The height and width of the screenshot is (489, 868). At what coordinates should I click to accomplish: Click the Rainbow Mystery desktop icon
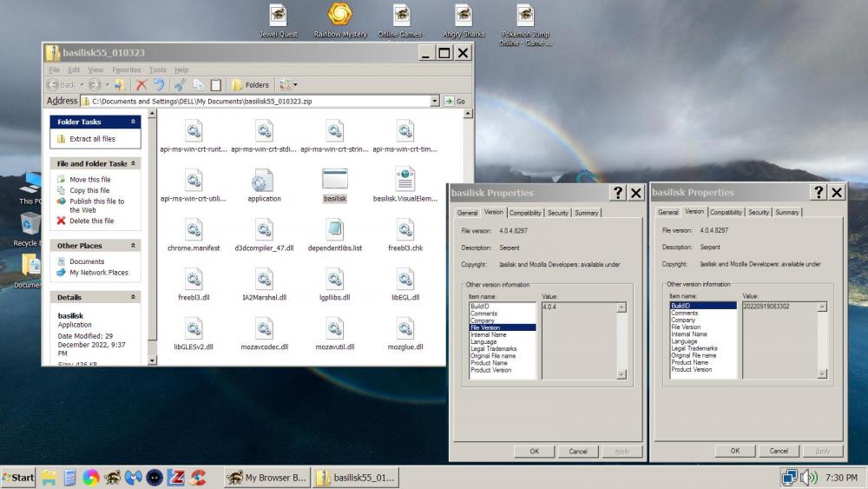[339, 15]
